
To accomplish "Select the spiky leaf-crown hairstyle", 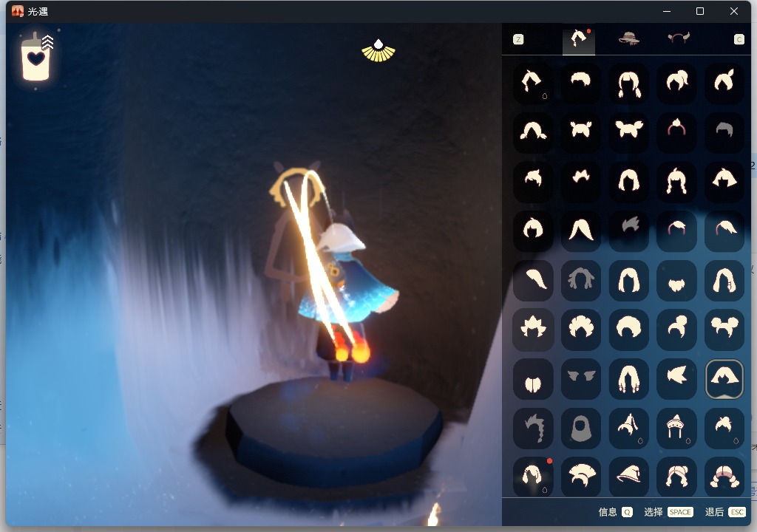I will pyautogui.click(x=533, y=330).
